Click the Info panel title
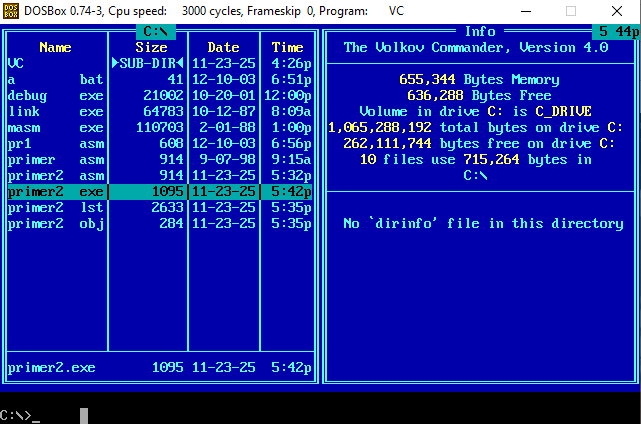 click(x=480, y=31)
